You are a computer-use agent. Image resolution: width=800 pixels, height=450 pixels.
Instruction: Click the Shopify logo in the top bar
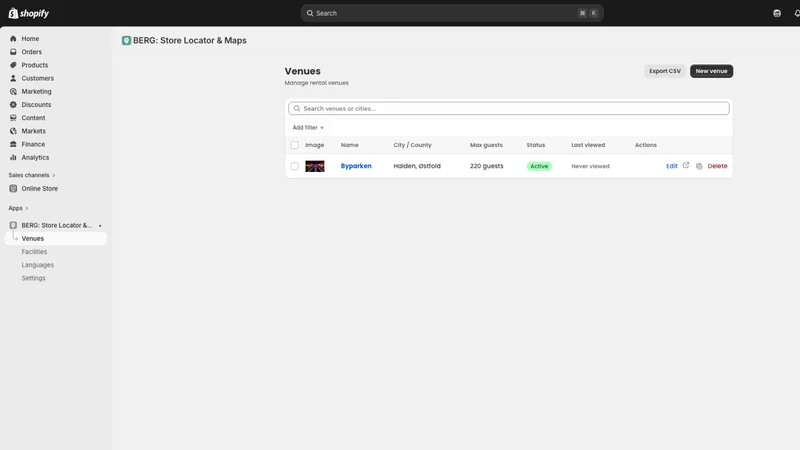pyautogui.click(x=29, y=13)
